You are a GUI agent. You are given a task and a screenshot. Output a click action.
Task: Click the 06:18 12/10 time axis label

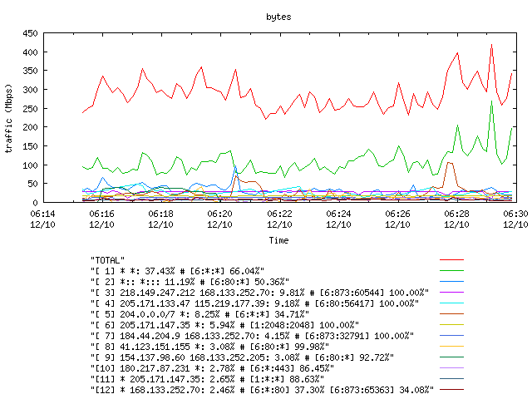pos(160,219)
